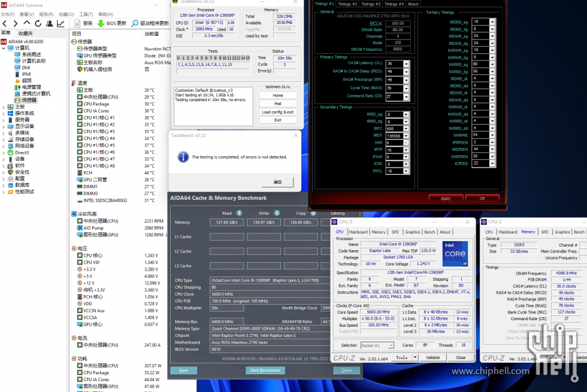Viewport: 587px width, 392px height.
Task: Select 便携式计算机 in the AIDA64 tree
Action: point(32,93)
